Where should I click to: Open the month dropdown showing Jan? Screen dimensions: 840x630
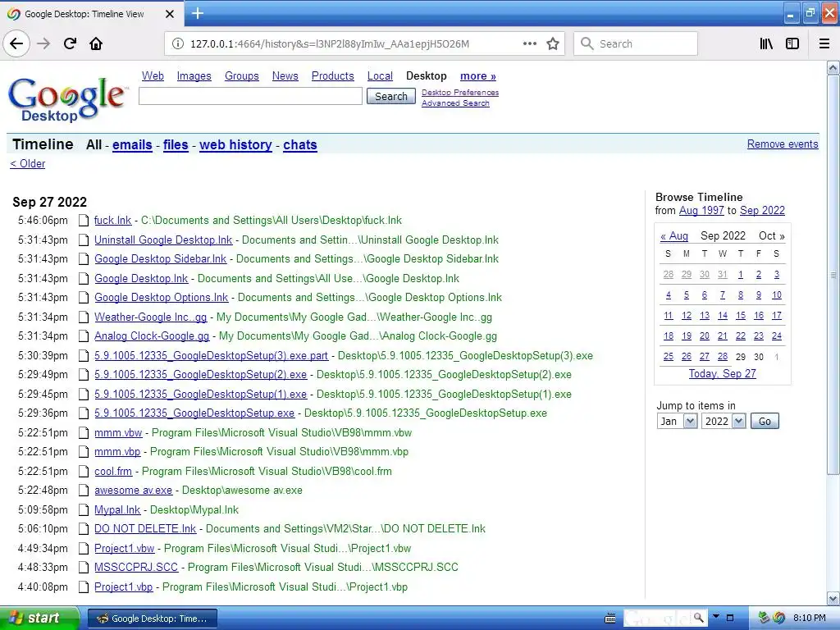coord(677,421)
